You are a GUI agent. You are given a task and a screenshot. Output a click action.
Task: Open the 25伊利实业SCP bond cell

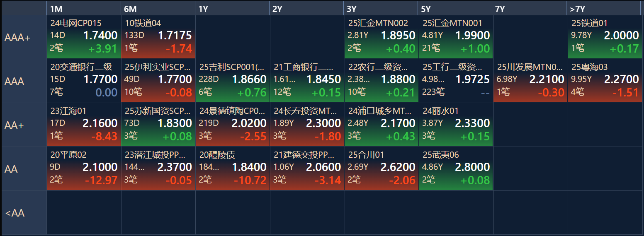tap(158, 81)
